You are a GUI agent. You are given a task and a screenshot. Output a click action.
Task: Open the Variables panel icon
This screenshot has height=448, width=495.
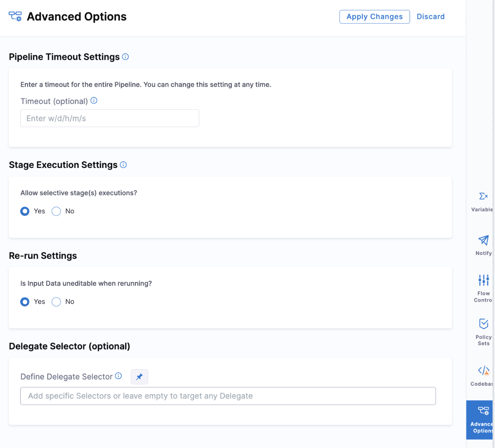[483, 196]
